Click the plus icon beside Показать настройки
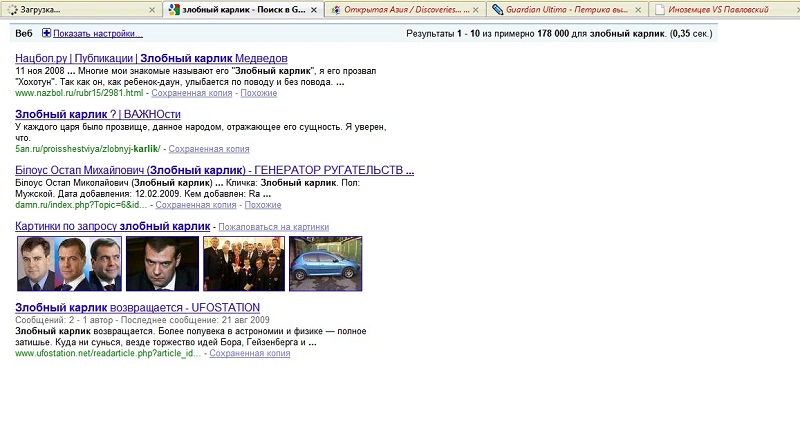Image resolution: width=800 pixels, height=435 pixels. (x=46, y=33)
